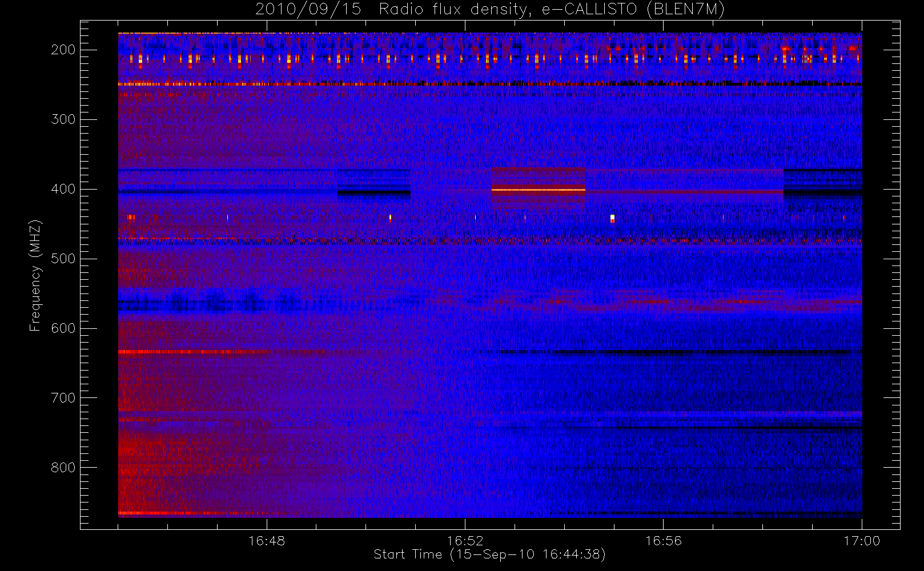Click the 'Frequency (MHz)' y-axis label
This screenshot has width=924, height=571.
35,276
